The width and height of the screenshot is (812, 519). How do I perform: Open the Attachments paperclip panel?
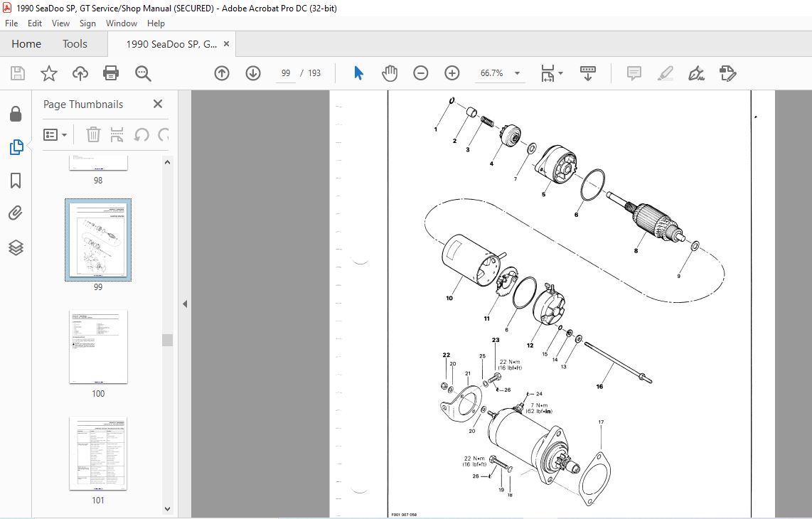(x=16, y=213)
